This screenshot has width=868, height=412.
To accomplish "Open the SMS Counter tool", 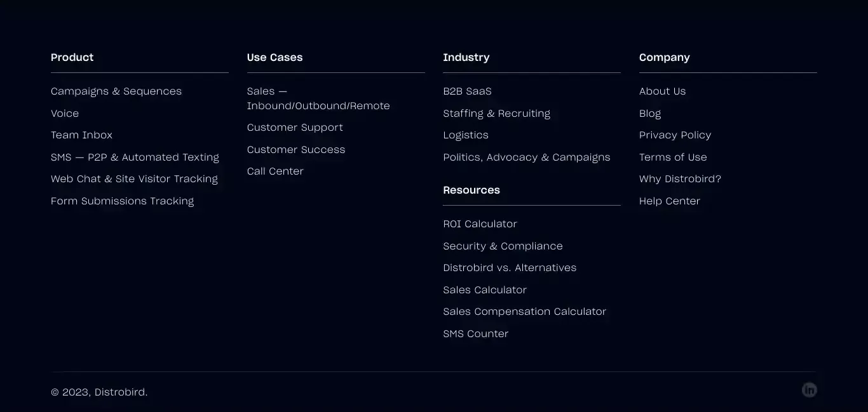I will [x=476, y=334].
